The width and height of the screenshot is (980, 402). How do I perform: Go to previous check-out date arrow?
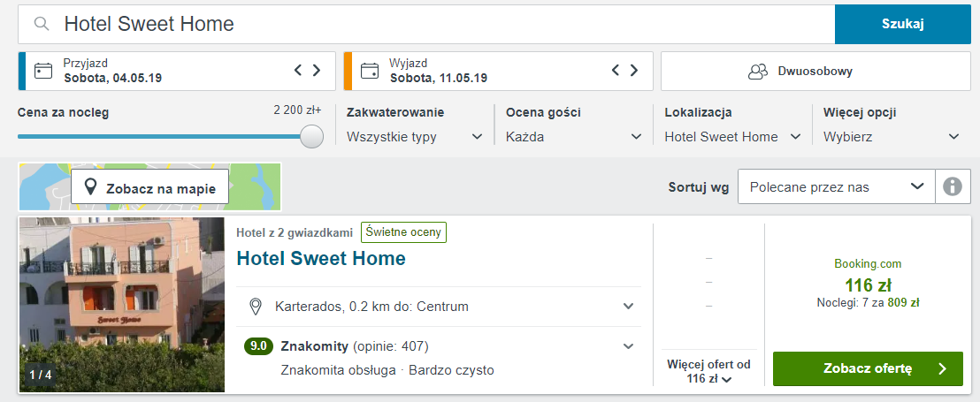(x=616, y=71)
